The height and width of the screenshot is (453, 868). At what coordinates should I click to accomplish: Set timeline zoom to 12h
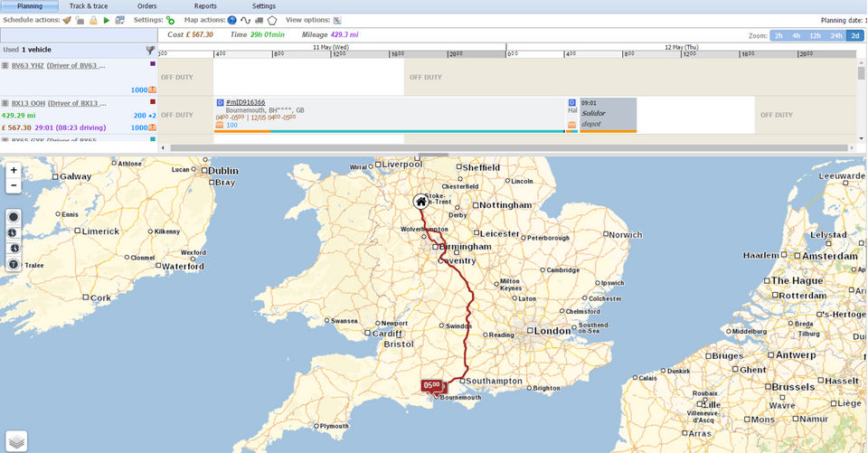click(x=815, y=35)
